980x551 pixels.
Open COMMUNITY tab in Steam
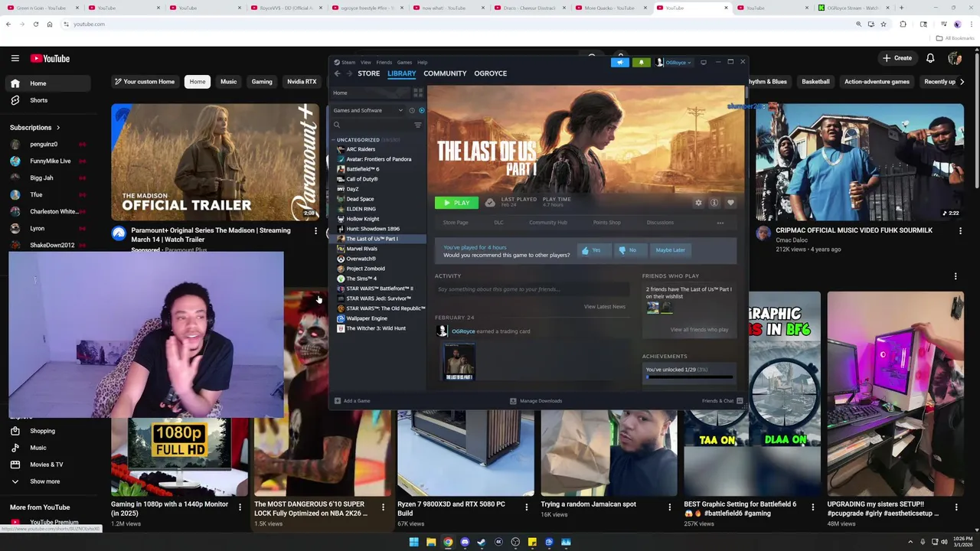tap(445, 73)
